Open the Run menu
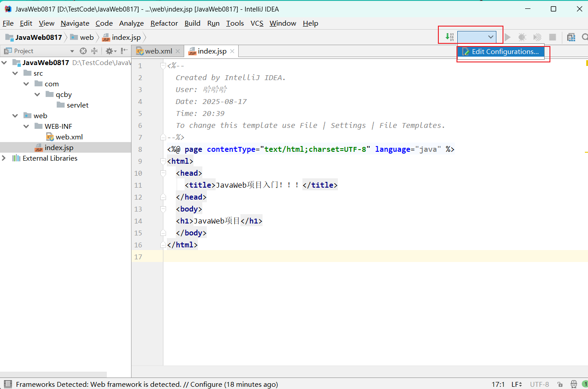 point(213,23)
